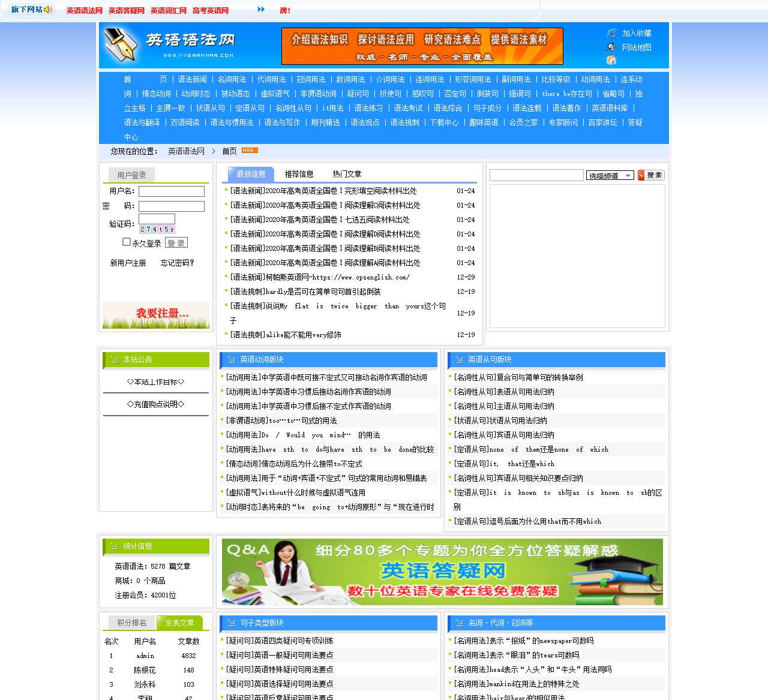Open the 语法考试 navigation menu item
Screen dimensions: 768x700
point(408,108)
